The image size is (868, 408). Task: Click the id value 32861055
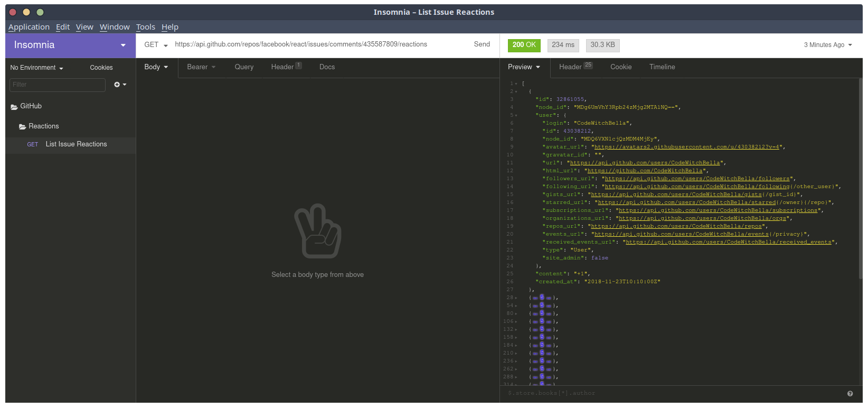pos(570,99)
